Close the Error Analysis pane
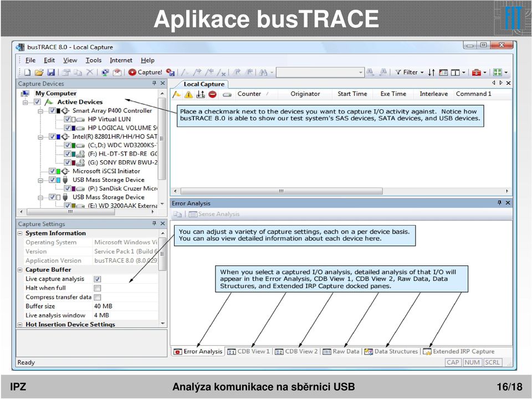Screen dimensions: 532x399 508,203
